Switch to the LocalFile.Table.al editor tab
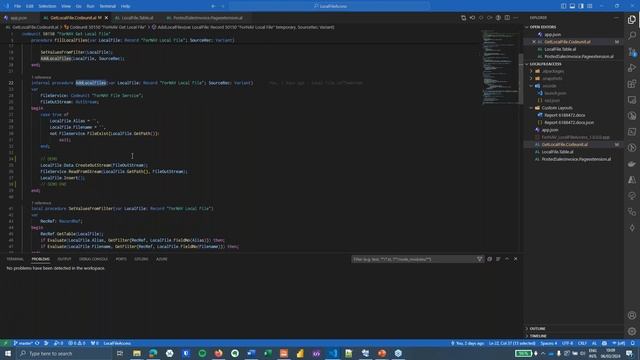 click(137, 18)
